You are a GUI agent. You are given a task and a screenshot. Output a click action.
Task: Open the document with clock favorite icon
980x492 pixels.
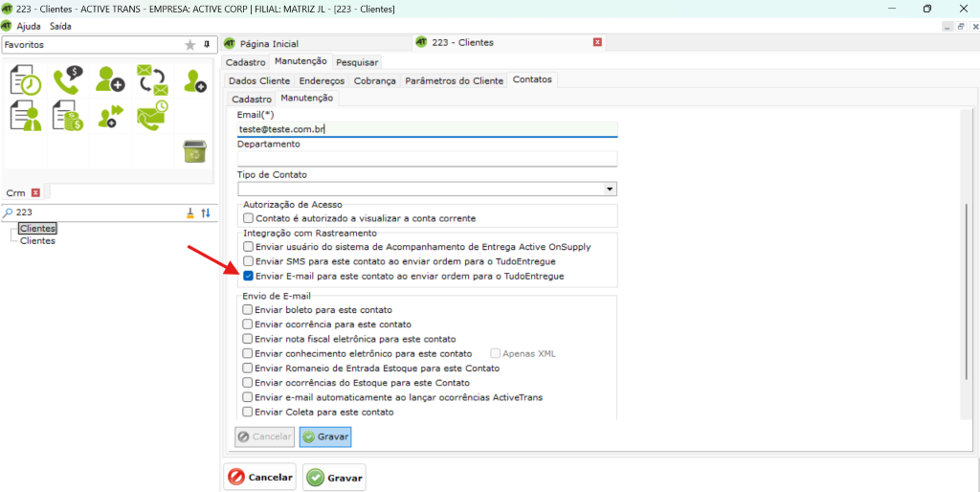(25, 80)
